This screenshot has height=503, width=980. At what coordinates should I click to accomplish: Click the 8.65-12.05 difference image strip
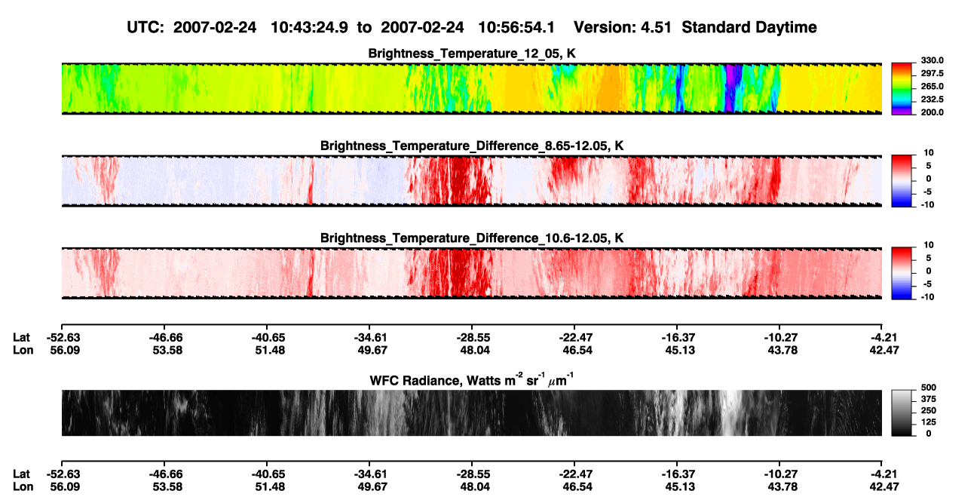click(471, 181)
